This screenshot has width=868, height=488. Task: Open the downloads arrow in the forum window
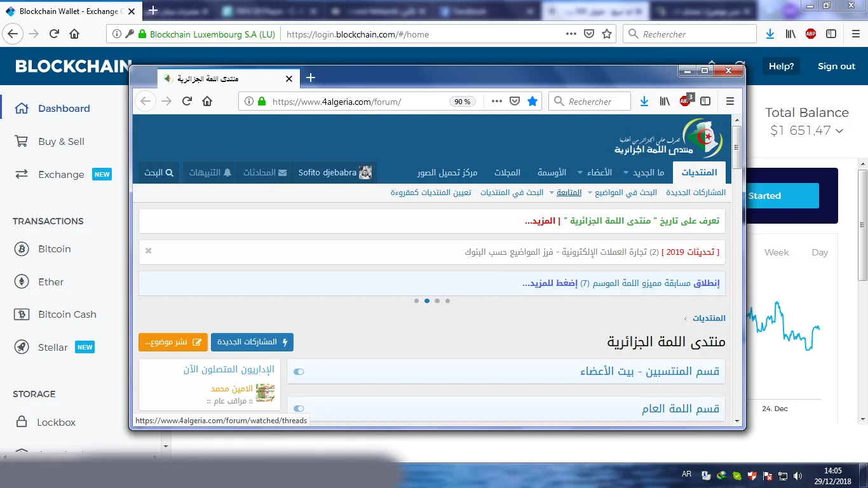pos(644,101)
